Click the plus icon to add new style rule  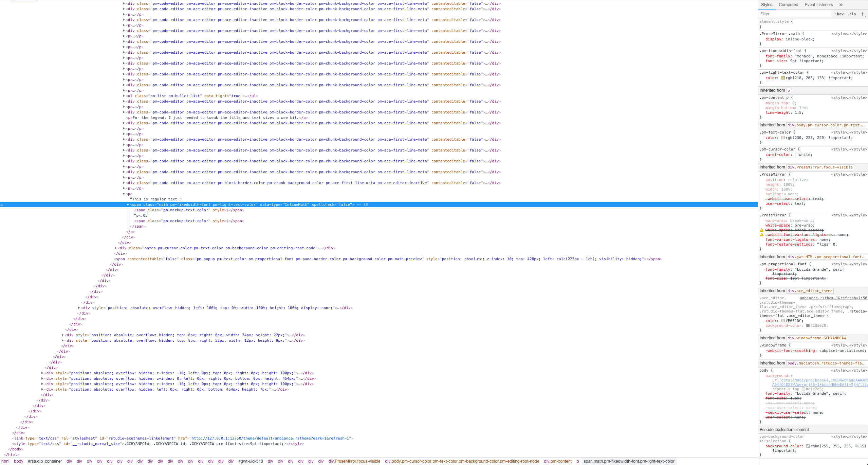pos(863,14)
